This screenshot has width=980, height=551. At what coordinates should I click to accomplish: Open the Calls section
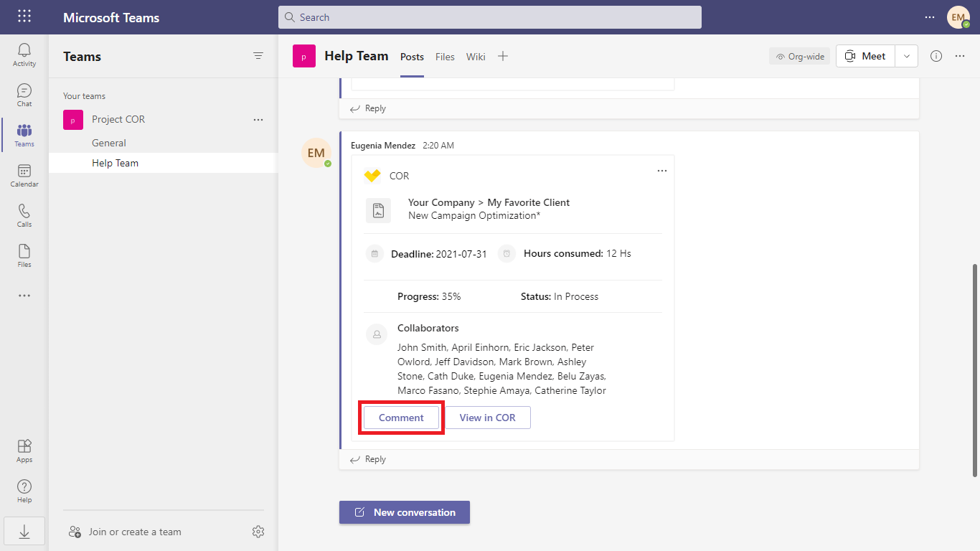click(x=24, y=216)
